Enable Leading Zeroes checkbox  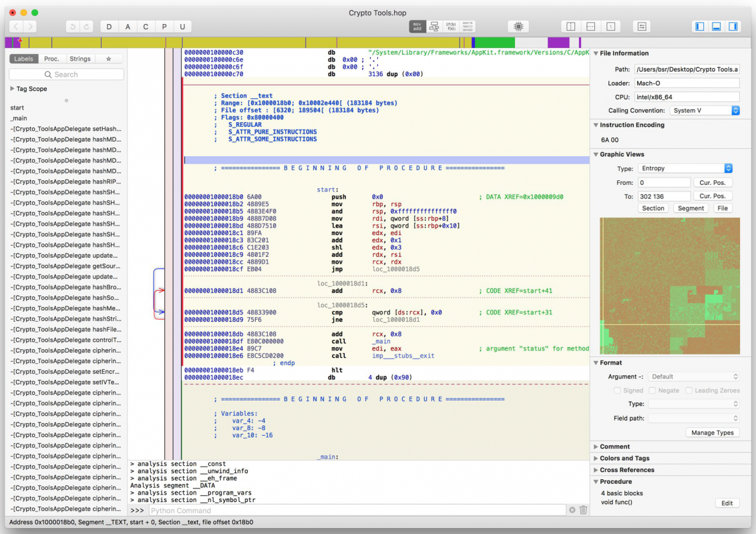(x=689, y=390)
